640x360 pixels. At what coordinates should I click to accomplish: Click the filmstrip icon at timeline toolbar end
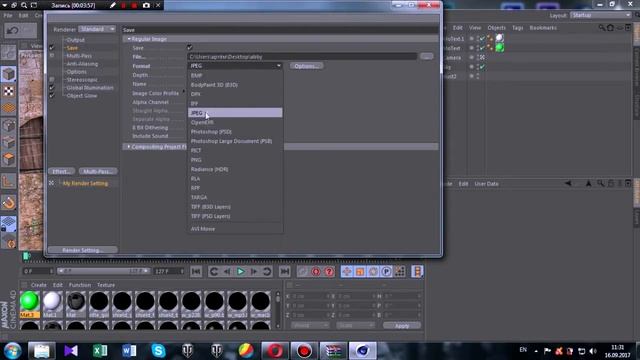point(417,271)
